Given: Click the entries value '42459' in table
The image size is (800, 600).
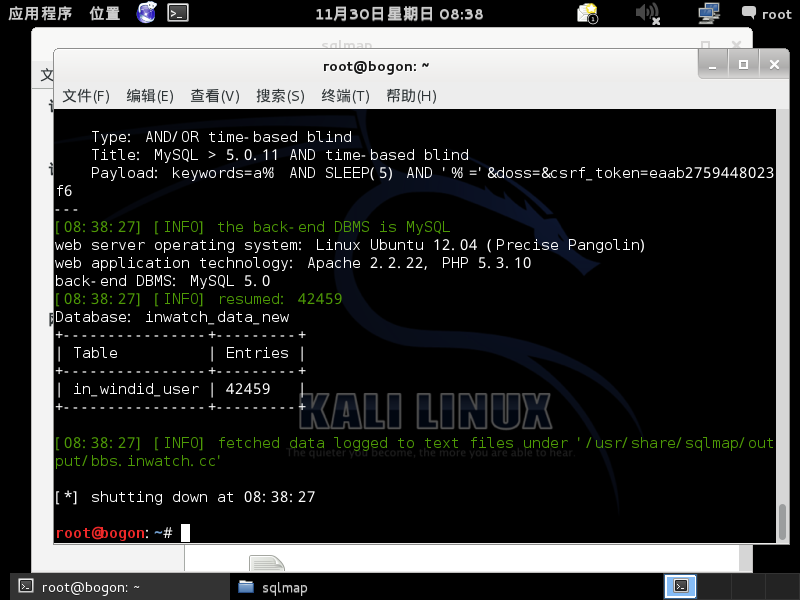Looking at the screenshot, I should 248,389.
